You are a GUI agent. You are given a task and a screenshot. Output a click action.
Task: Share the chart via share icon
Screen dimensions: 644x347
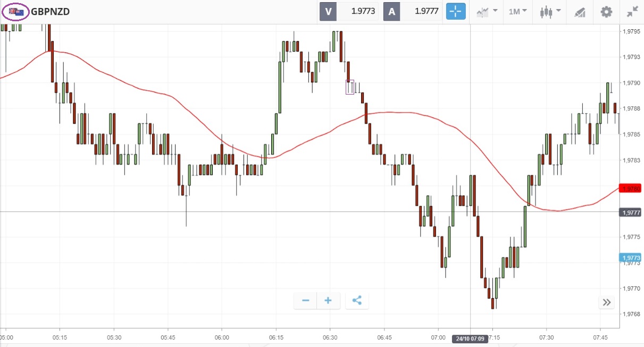pyautogui.click(x=357, y=301)
